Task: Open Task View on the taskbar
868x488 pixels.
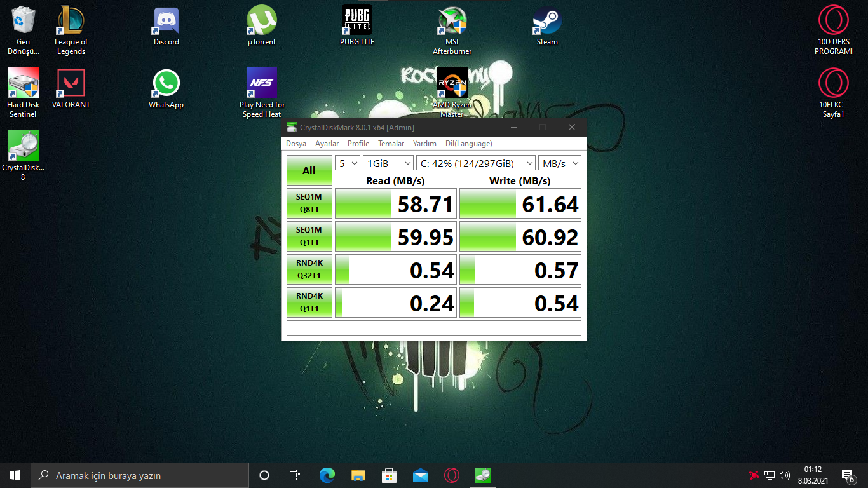Action: [x=295, y=475]
